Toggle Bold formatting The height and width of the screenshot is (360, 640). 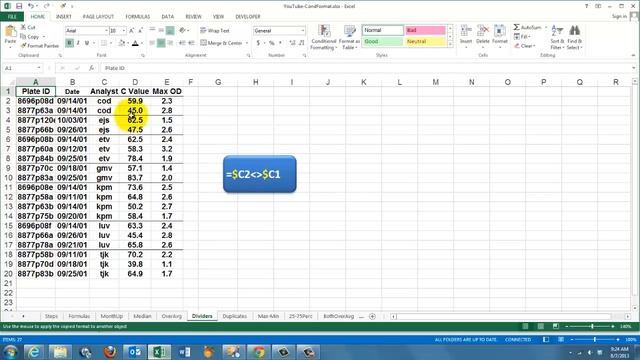click(x=69, y=43)
